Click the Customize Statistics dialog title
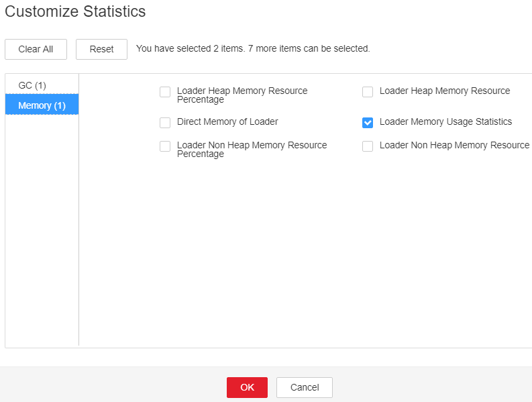Screen dimensions: 532x402 tap(75, 11)
